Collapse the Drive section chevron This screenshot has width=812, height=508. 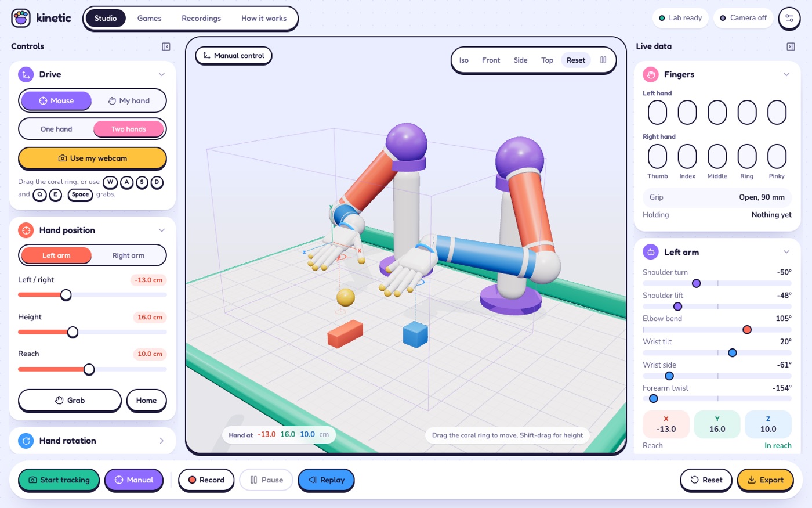162,74
